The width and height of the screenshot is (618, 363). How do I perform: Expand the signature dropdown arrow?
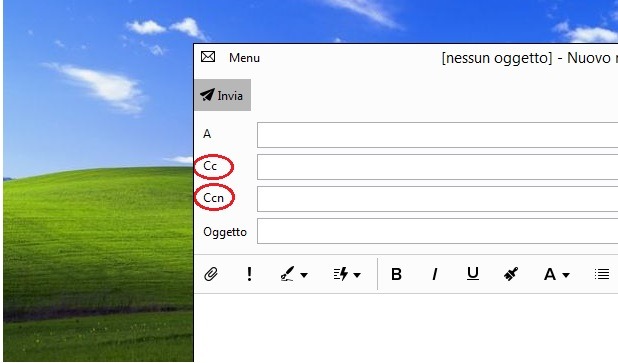point(304,275)
